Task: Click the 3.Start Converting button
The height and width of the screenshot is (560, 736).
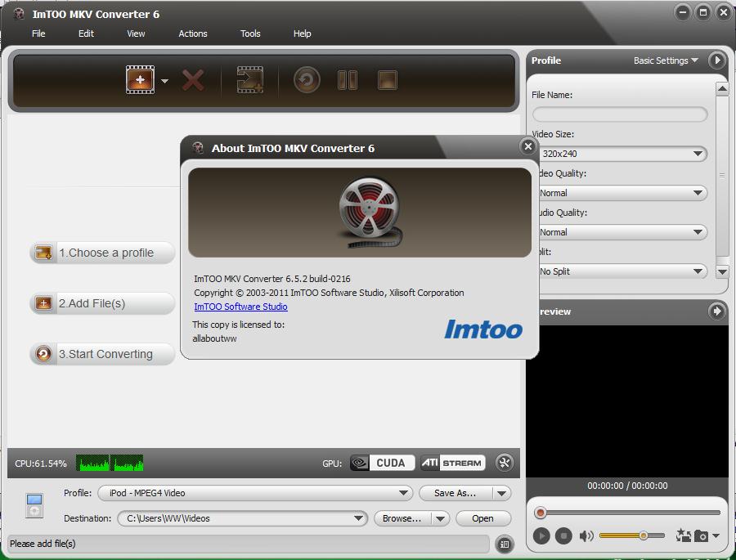Action: click(x=102, y=354)
